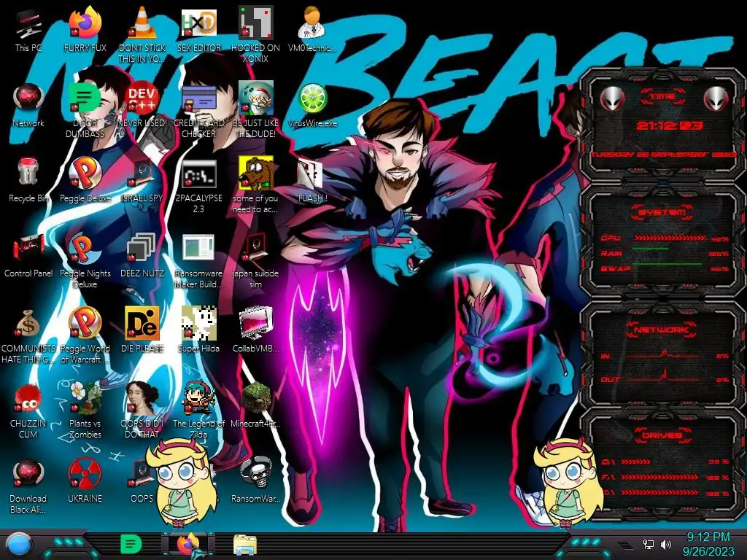
Task: Click the right alien head on widget
Action: [716, 99]
